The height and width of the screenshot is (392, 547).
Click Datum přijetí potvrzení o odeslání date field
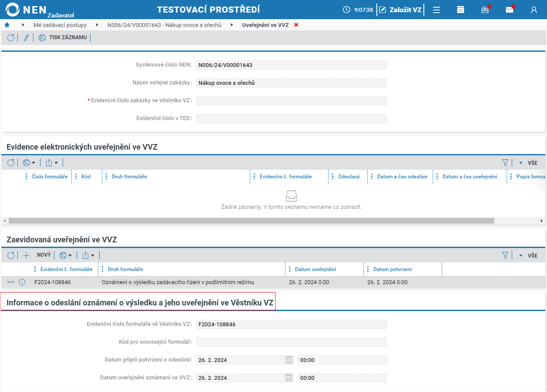[240, 360]
